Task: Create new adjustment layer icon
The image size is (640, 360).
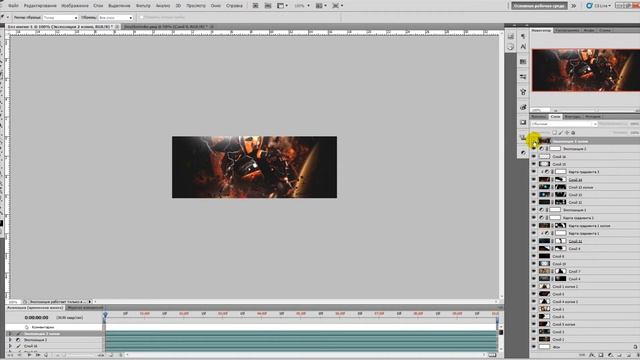Action: 610,355
